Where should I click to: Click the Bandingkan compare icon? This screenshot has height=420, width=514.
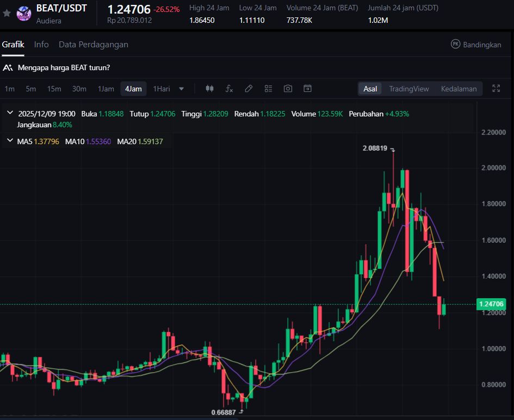(456, 44)
